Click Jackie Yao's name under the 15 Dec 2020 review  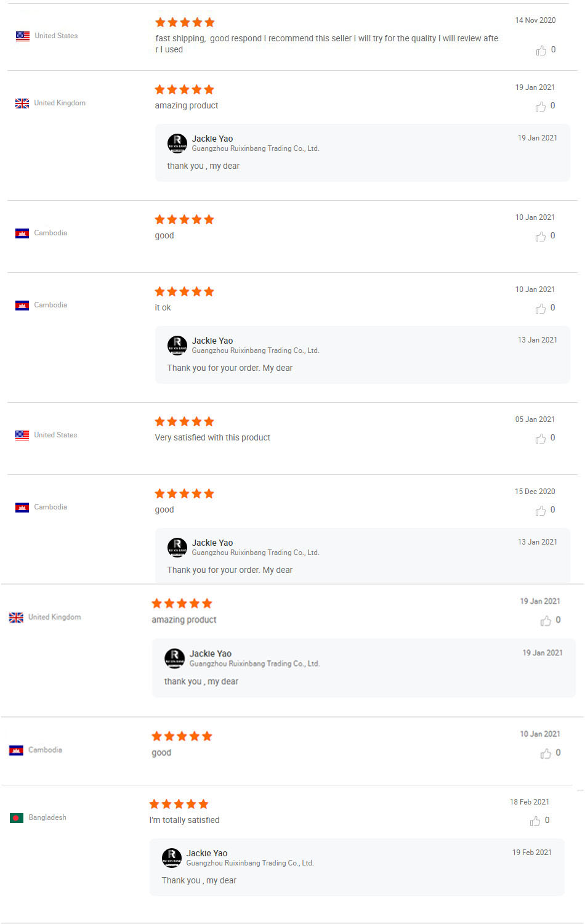[212, 543]
